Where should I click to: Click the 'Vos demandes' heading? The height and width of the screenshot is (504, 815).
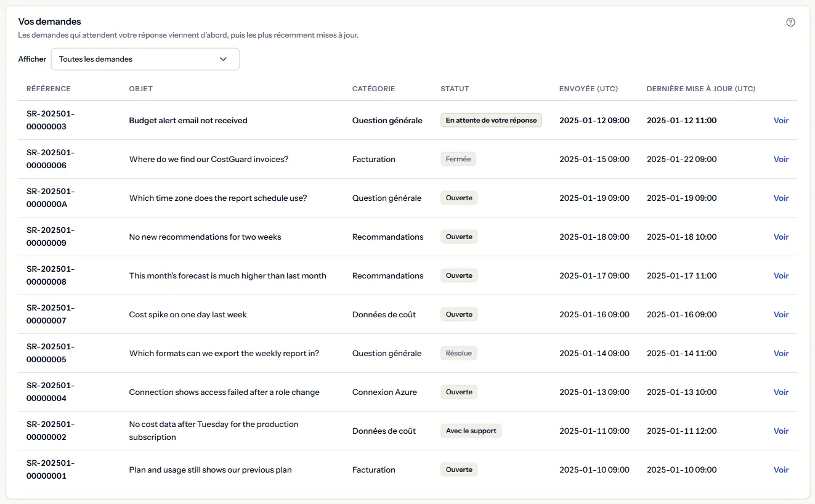pyautogui.click(x=50, y=22)
